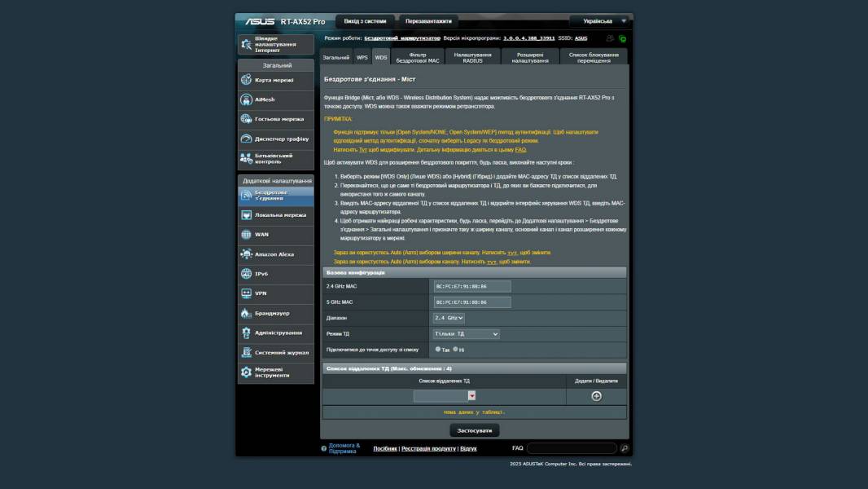Expand the remote AP list red arrow

471,396
